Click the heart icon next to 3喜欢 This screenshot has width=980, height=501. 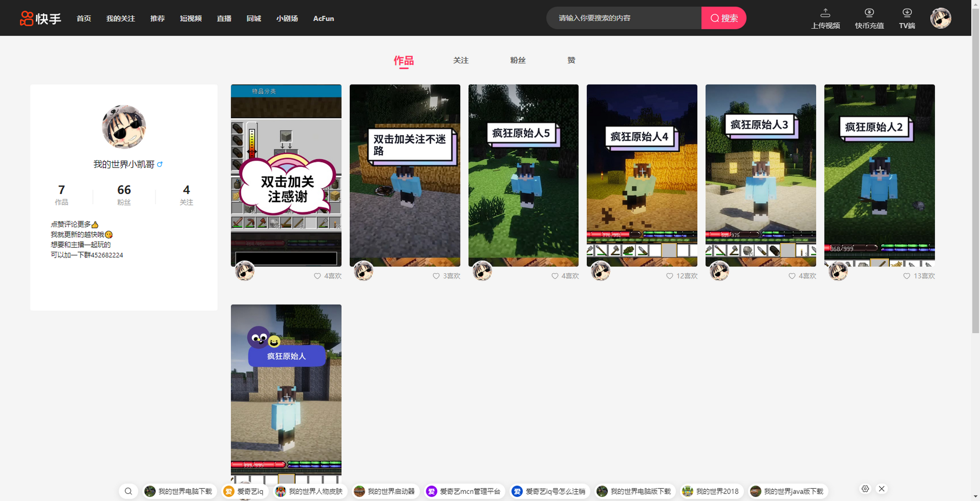436,276
